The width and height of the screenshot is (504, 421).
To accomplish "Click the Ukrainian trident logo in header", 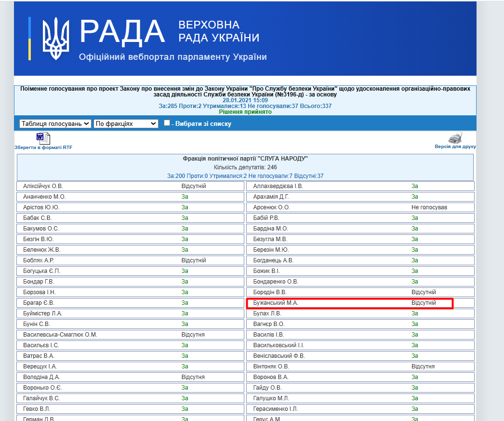I will click(56, 39).
